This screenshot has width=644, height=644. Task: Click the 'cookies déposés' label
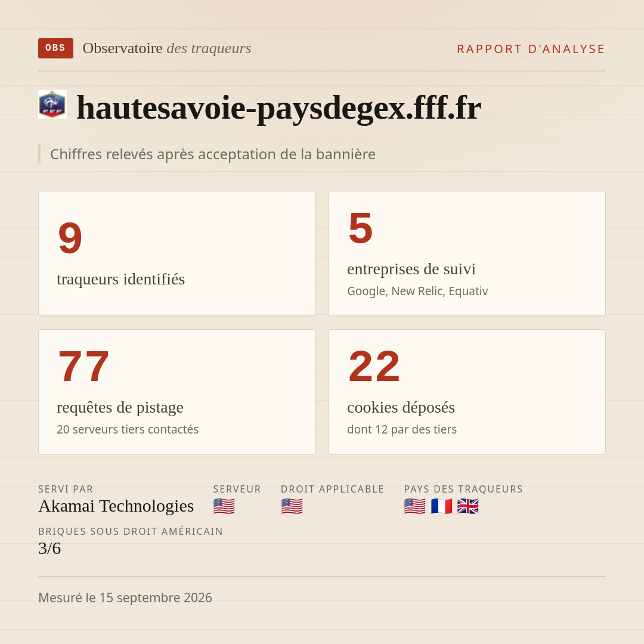401,407
